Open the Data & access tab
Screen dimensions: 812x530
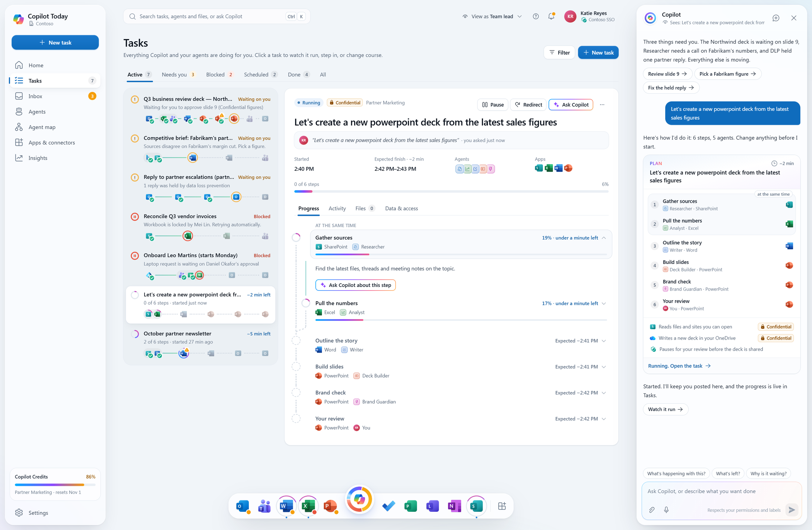[x=401, y=209]
